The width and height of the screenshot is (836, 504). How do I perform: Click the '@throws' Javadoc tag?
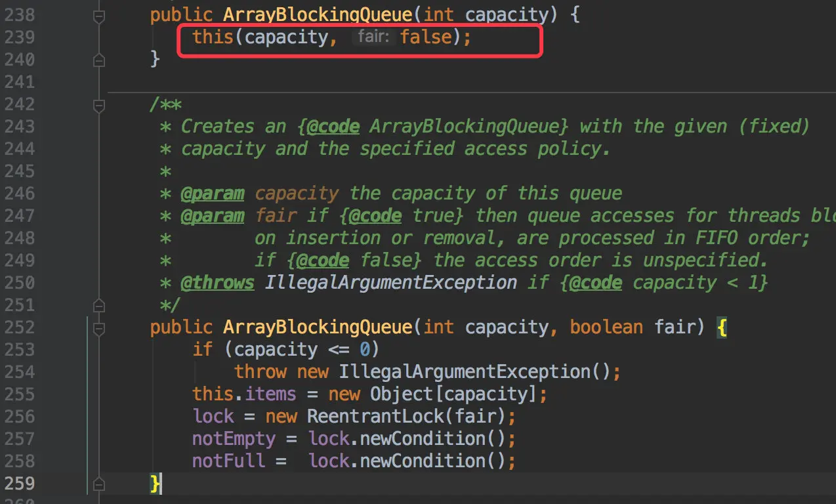(x=217, y=283)
